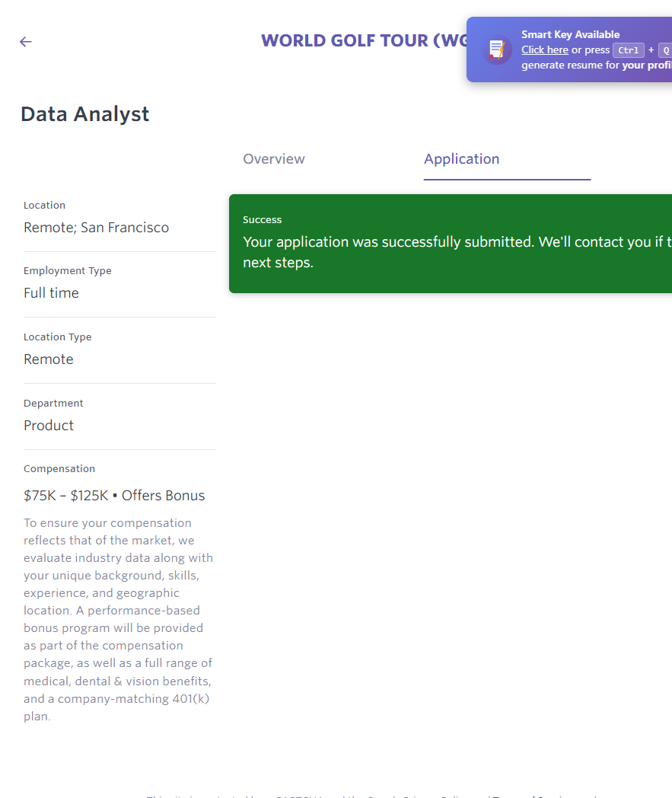The width and height of the screenshot is (672, 798).
Task: Click the back arrow icon
Action: (x=26, y=42)
